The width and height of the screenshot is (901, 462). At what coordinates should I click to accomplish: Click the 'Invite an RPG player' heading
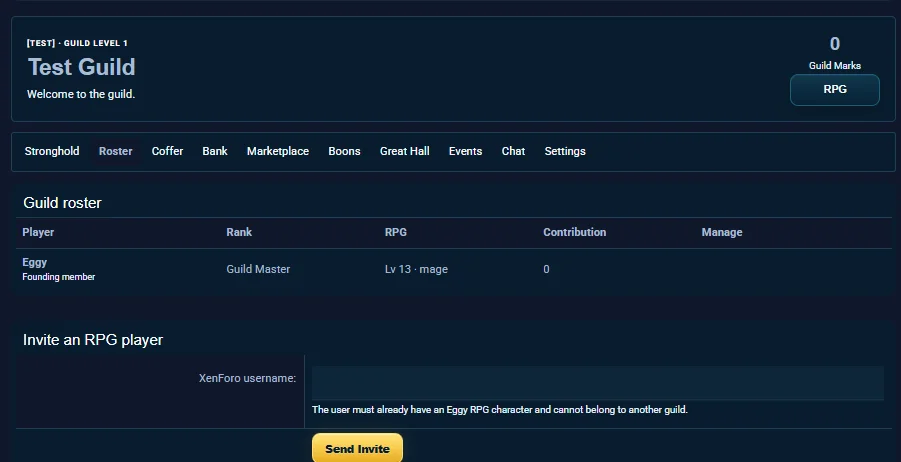(93, 340)
